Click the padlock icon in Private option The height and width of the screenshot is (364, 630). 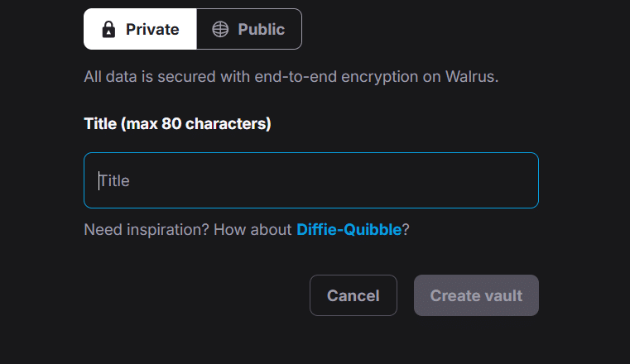point(108,29)
